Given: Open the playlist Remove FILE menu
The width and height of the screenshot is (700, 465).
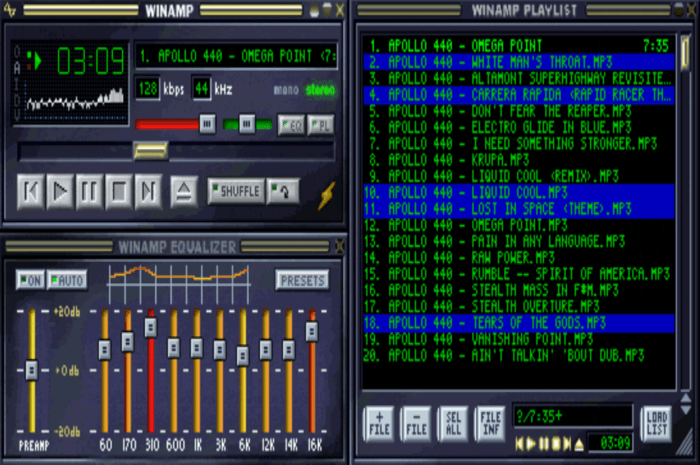Looking at the screenshot, I should coord(416,423).
